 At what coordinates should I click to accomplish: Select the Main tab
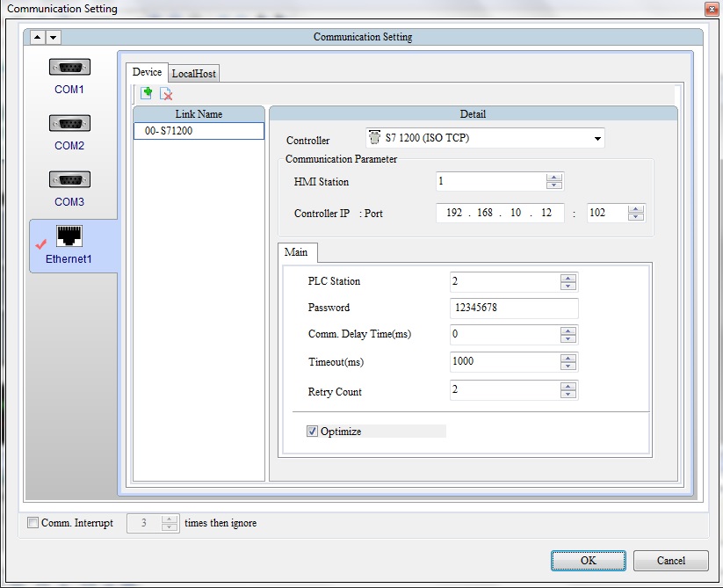coord(296,252)
